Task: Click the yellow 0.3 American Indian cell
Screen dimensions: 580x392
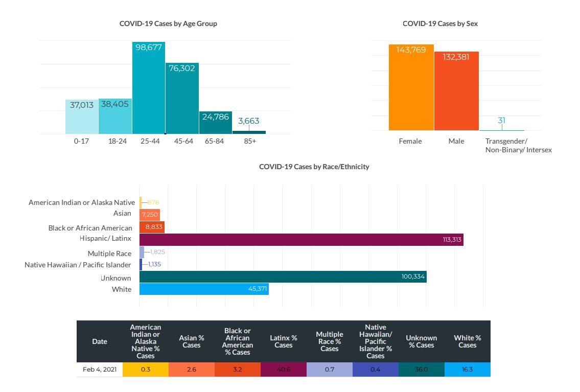Action: pyautogui.click(x=145, y=370)
